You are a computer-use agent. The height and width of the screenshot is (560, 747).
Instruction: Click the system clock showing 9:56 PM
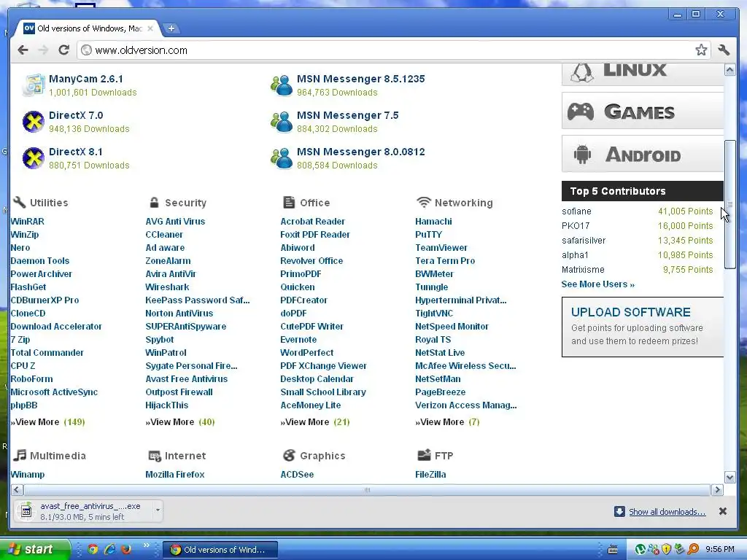(720, 550)
